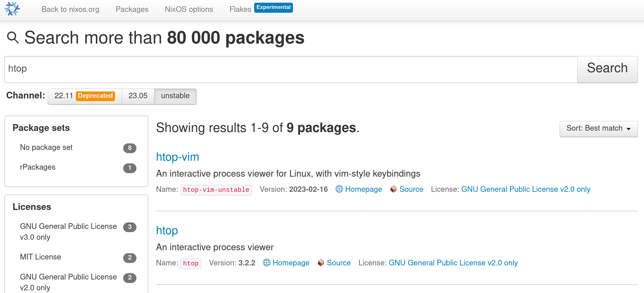Click the Experimental badge next to Flakes

(x=273, y=7)
